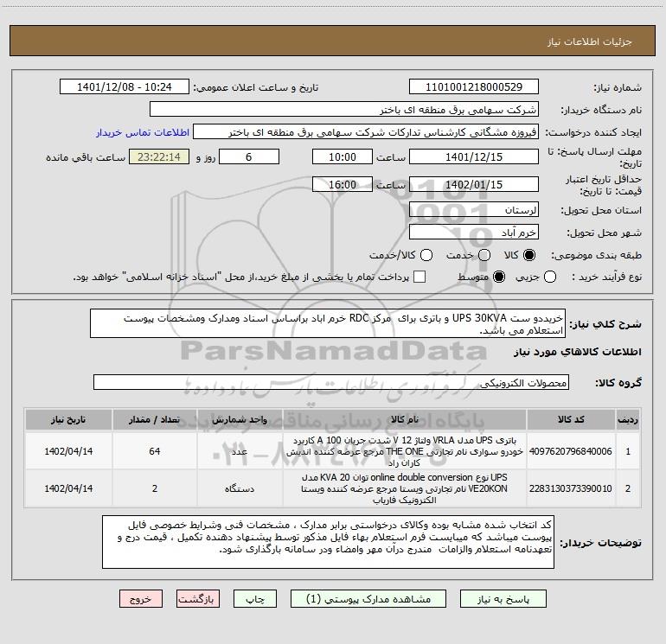Click the response deadline date 1401/12/15
Image resolution: width=666 pixels, height=644 pixels.
pyautogui.click(x=474, y=157)
